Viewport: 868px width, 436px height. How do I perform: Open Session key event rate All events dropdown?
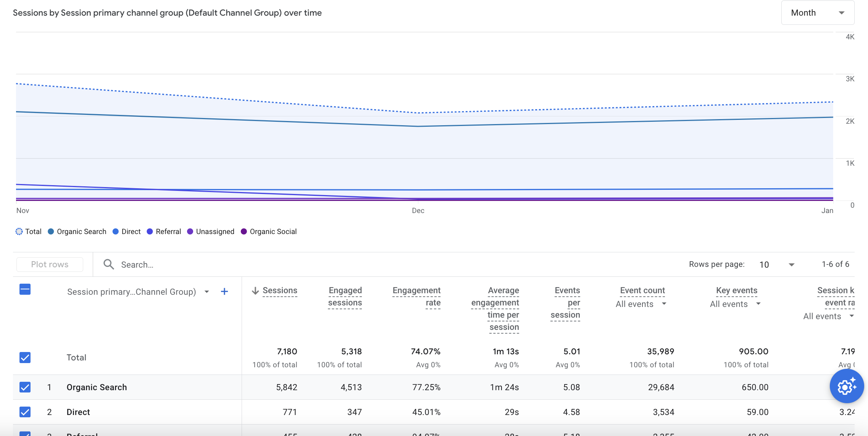[829, 317]
